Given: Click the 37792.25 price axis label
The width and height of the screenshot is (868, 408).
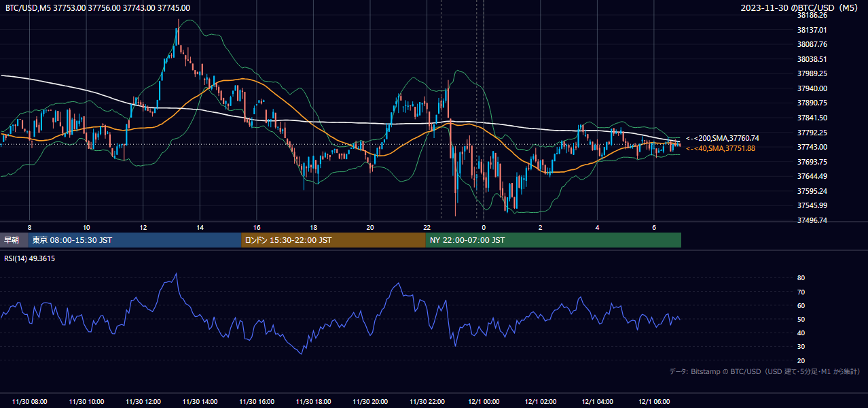Looking at the screenshot, I should pyautogui.click(x=812, y=133).
